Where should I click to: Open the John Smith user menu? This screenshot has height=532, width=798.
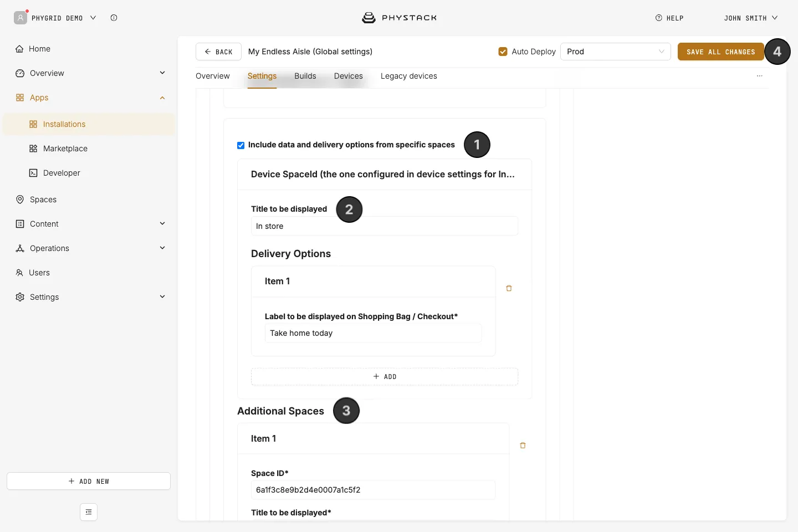751,18
